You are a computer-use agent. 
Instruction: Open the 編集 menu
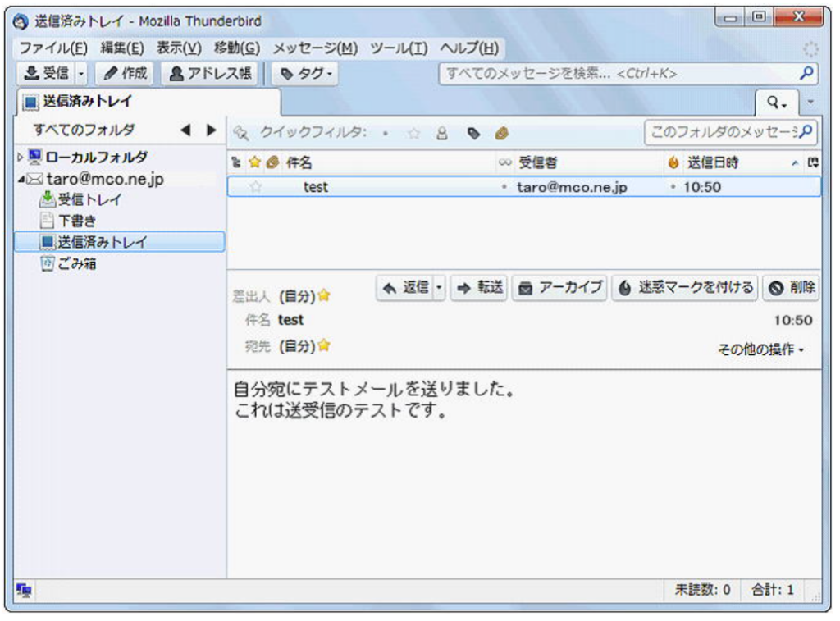coord(122,48)
